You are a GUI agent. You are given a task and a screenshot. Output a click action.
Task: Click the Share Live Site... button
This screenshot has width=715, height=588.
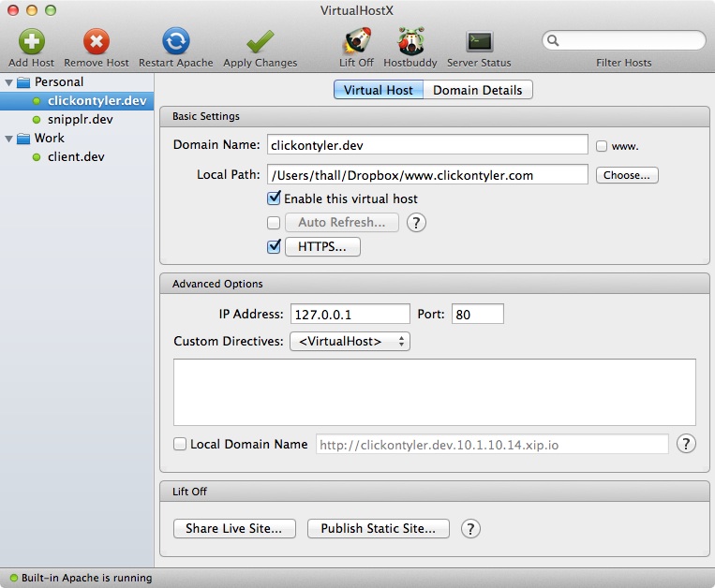234,528
